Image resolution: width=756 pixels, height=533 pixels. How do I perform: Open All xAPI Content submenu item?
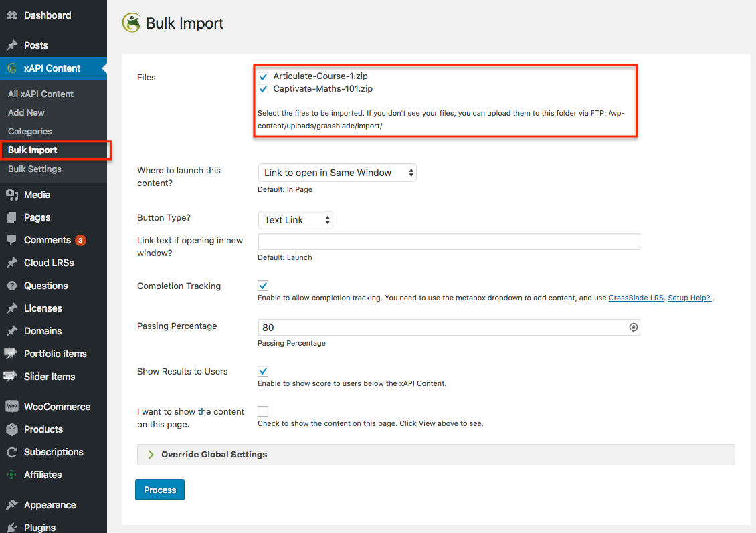pyautogui.click(x=41, y=94)
